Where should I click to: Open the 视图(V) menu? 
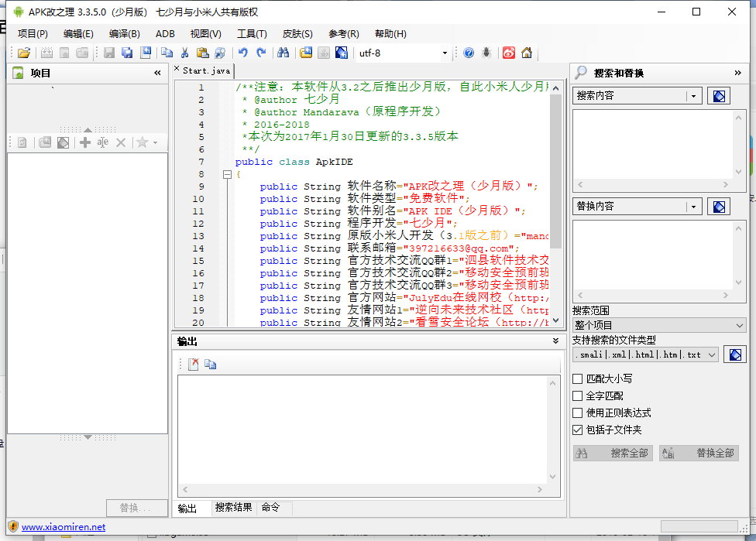(205, 34)
